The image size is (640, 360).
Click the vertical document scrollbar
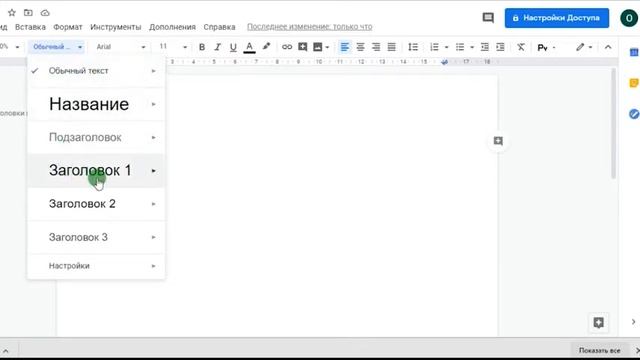point(613,123)
